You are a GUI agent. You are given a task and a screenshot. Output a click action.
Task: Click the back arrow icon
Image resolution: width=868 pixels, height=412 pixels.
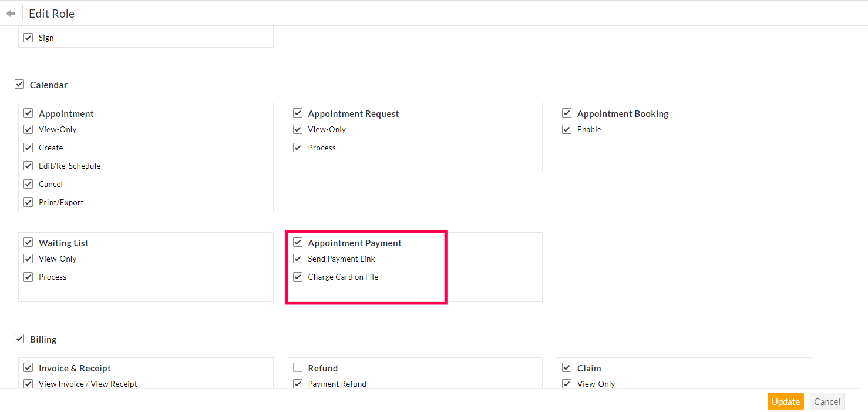(11, 14)
